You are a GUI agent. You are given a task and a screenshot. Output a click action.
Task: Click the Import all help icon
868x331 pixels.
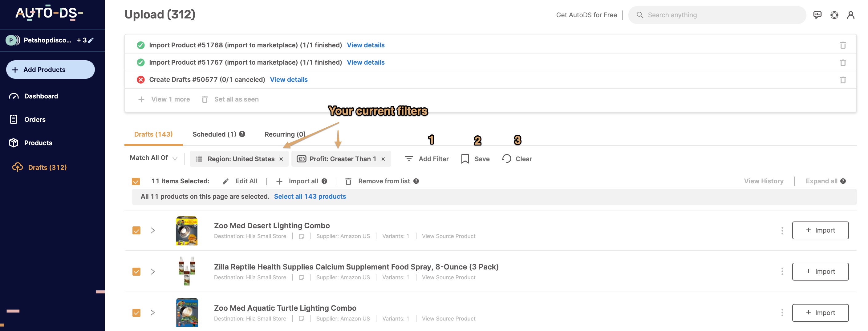click(x=324, y=181)
